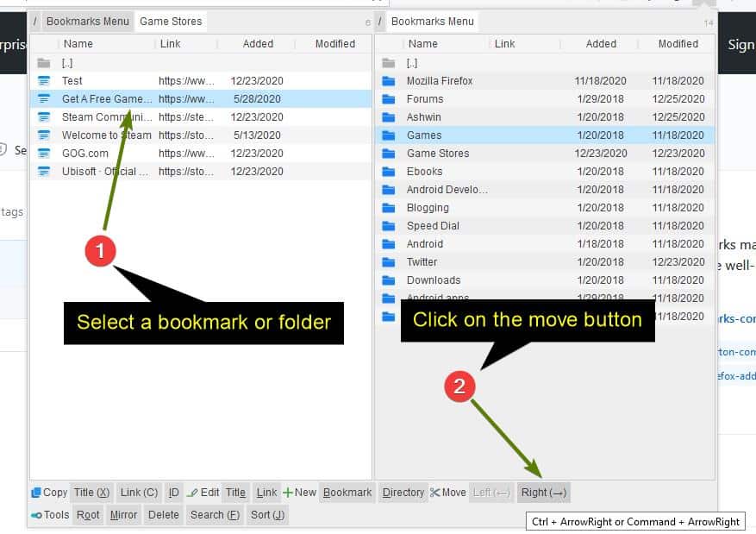
Task: Click the Copy icon in the bottom toolbar
Action: (35, 492)
